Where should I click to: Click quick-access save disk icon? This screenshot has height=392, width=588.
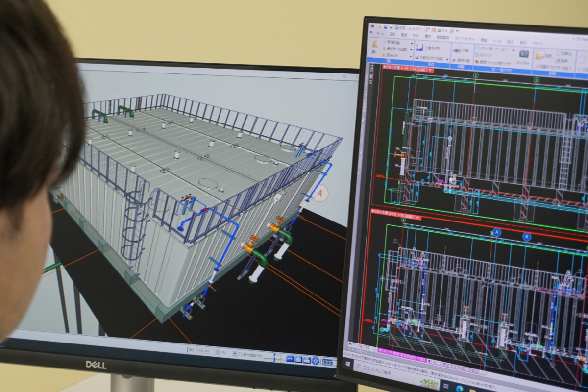coord(385,27)
